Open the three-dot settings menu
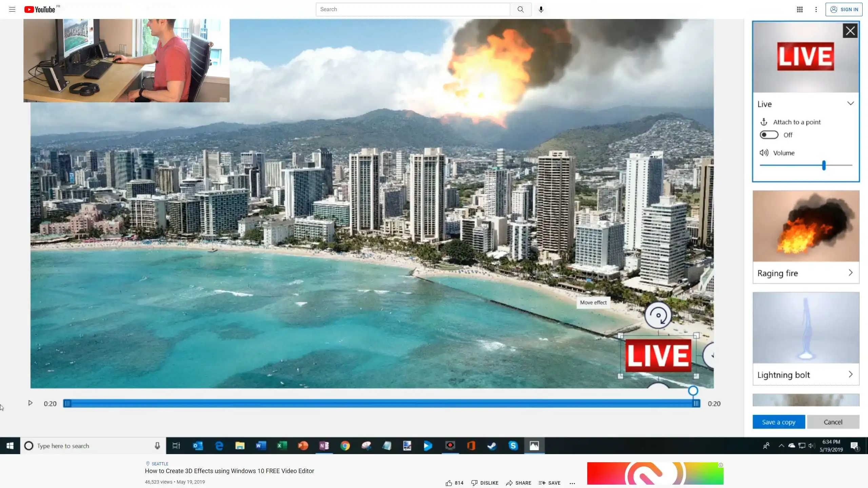 pyautogui.click(x=816, y=9)
